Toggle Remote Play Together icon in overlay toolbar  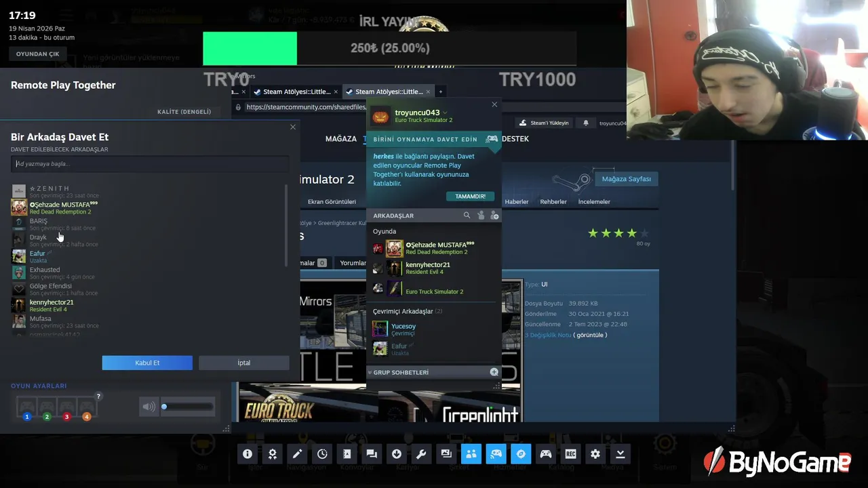[x=496, y=454]
